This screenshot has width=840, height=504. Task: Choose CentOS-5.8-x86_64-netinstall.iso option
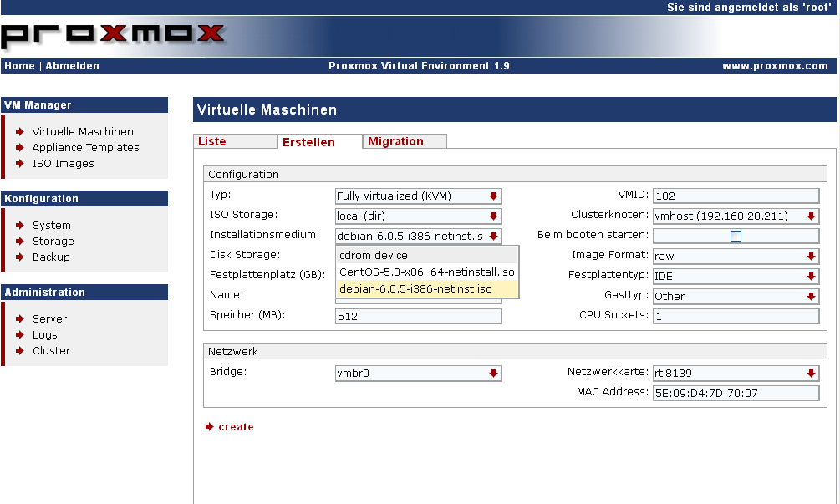pos(427,272)
